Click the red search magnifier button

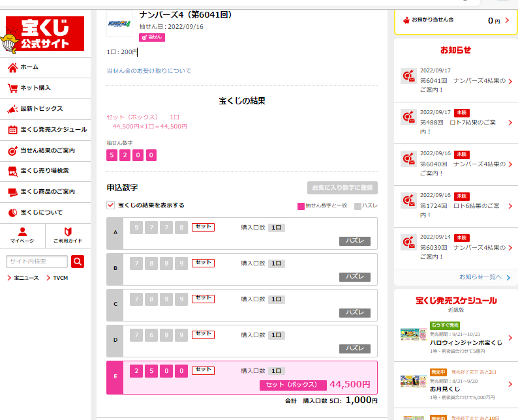coord(78,262)
